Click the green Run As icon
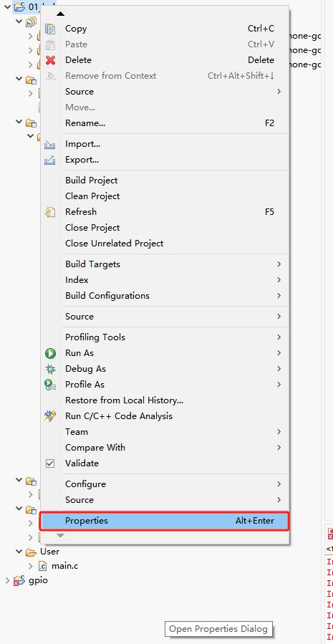Image resolution: width=333 pixels, height=644 pixels. click(50, 353)
